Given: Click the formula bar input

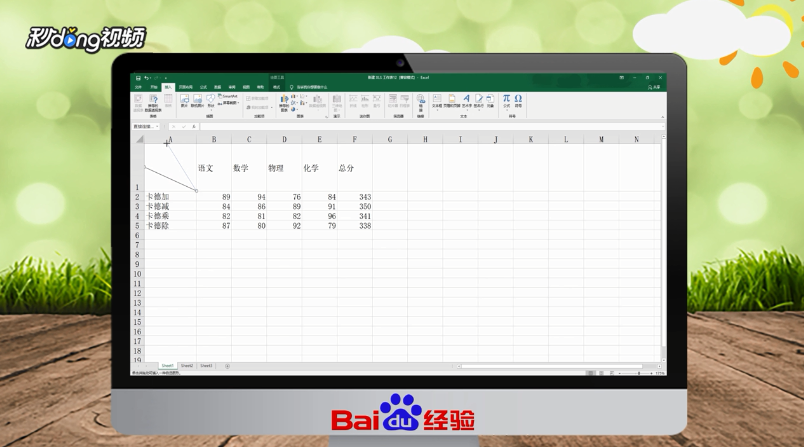Looking at the screenshot, I should (431, 126).
